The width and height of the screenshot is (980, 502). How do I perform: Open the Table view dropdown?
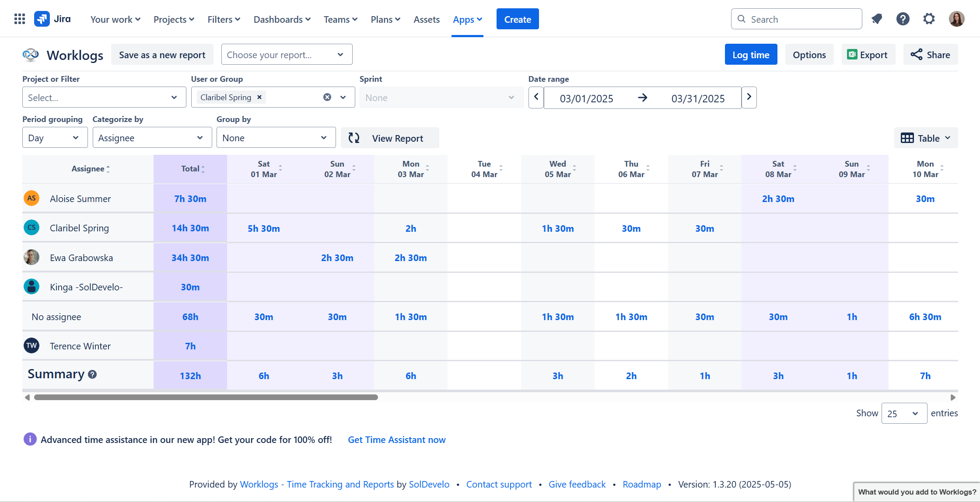(x=926, y=138)
